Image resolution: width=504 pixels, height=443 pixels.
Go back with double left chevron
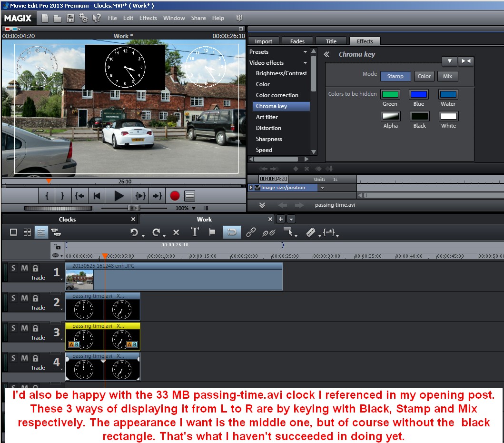326,54
